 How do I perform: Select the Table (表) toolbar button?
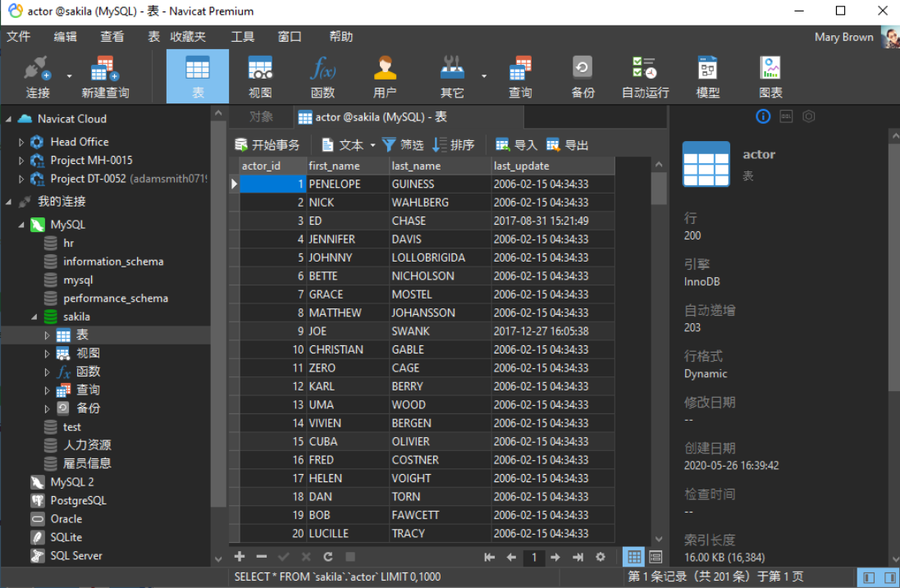click(x=198, y=76)
